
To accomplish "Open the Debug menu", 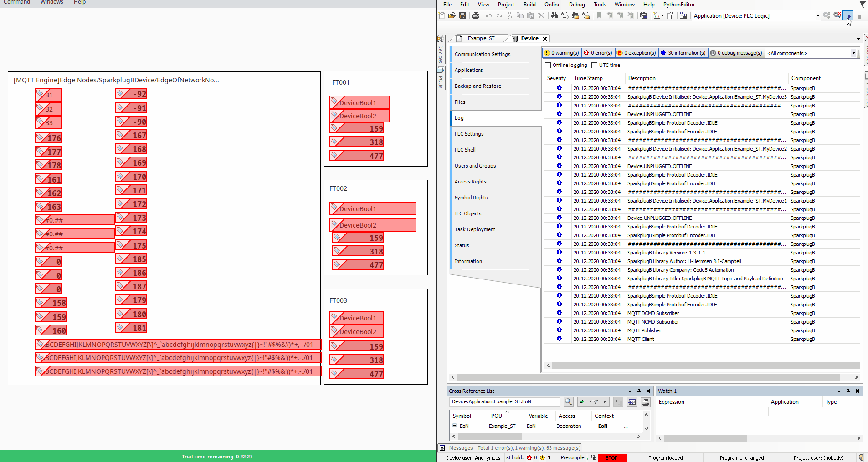I will [x=576, y=5].
